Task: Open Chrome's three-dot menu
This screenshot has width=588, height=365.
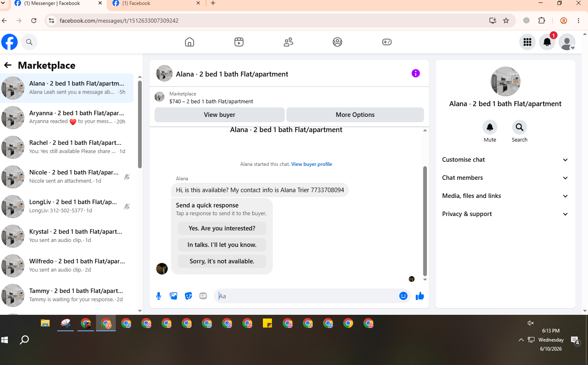Action: pos(579,21)
